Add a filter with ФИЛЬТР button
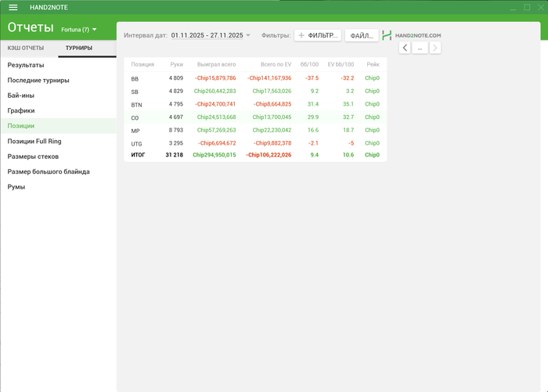548x392 pixels. 318,35
